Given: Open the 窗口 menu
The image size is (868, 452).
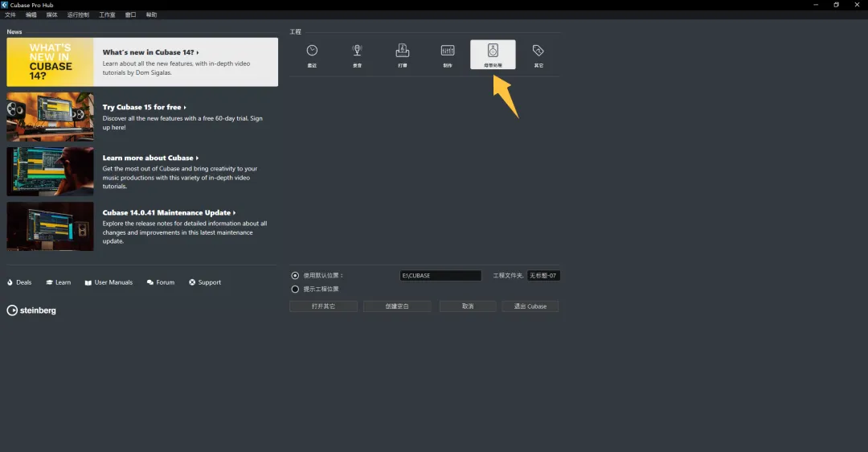Looking at the screenshot, I should click(x=131, y=15).
